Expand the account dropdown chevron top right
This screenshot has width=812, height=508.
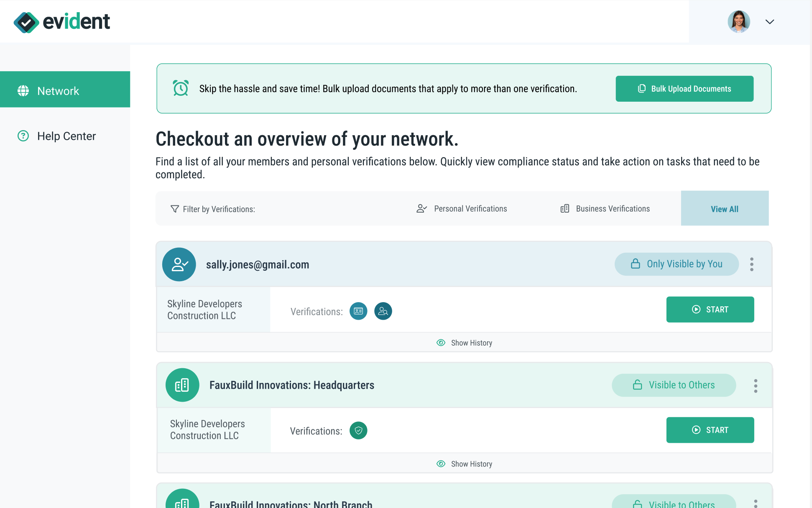point(770,21)
